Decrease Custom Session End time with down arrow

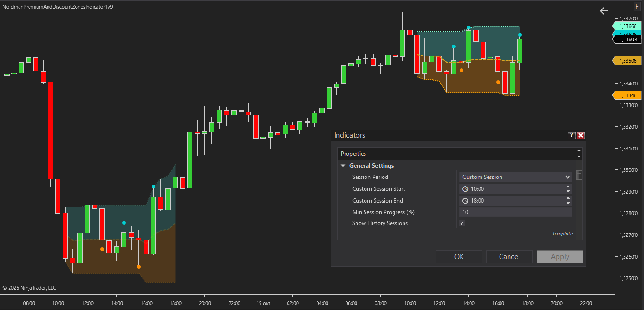coord(568,203)
